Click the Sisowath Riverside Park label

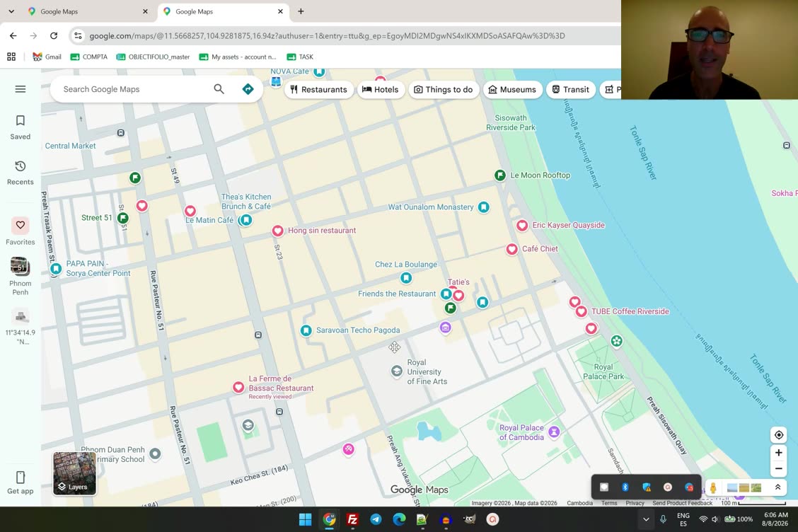(x=511, y=122)
